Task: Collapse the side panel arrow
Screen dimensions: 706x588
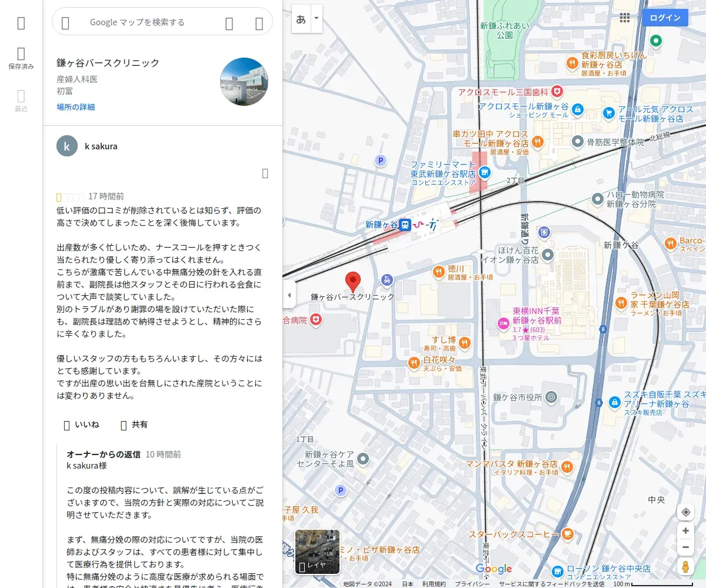Action: tap(289, 295)
